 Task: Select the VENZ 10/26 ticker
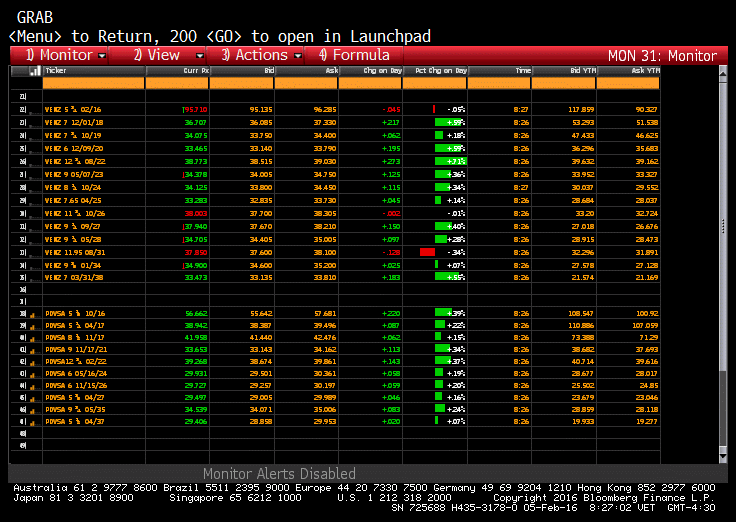pos(75,214)
